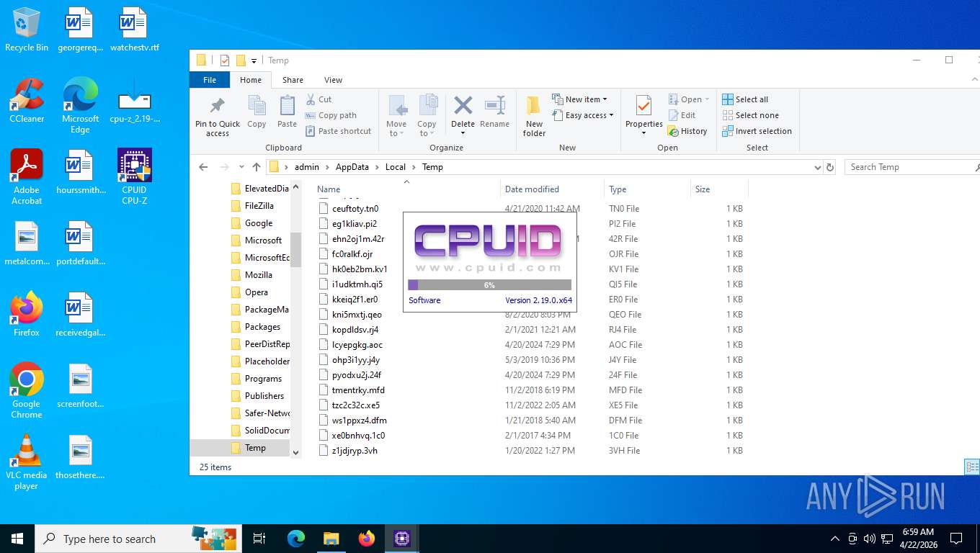Click AppData in the address path
This screenshot has height=553, width=980.
tap(352, 167)
